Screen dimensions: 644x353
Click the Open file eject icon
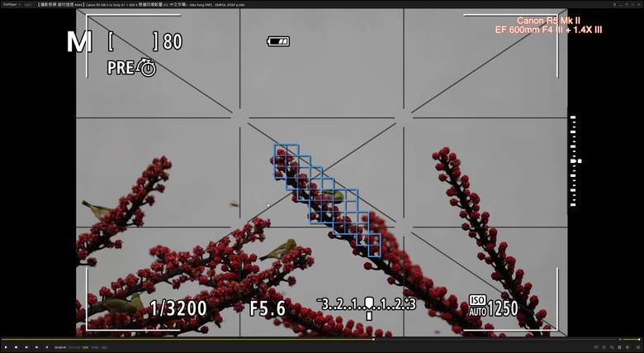pyautogui.click(x=47, y=347)
